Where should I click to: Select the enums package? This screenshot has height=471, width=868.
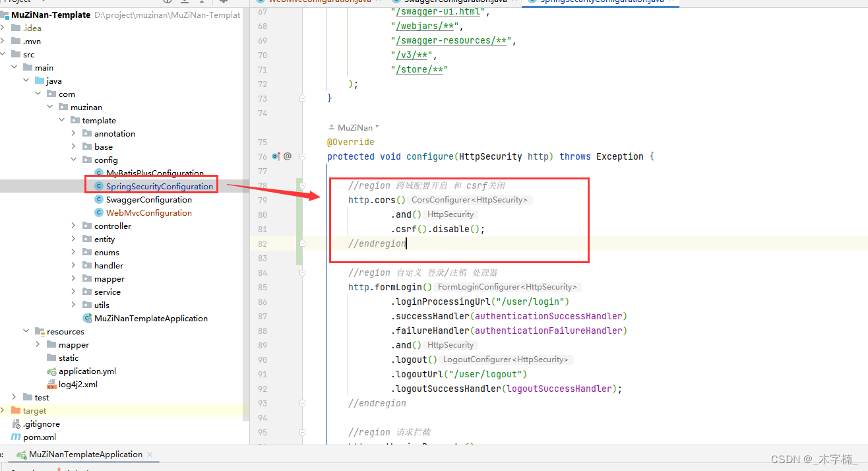[107, 252]
